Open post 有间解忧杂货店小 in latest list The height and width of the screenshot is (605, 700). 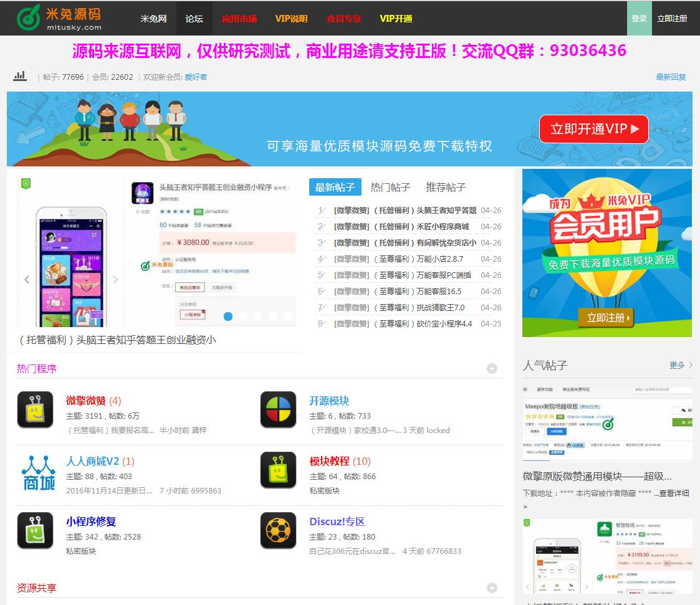click(x=424, y=243)
